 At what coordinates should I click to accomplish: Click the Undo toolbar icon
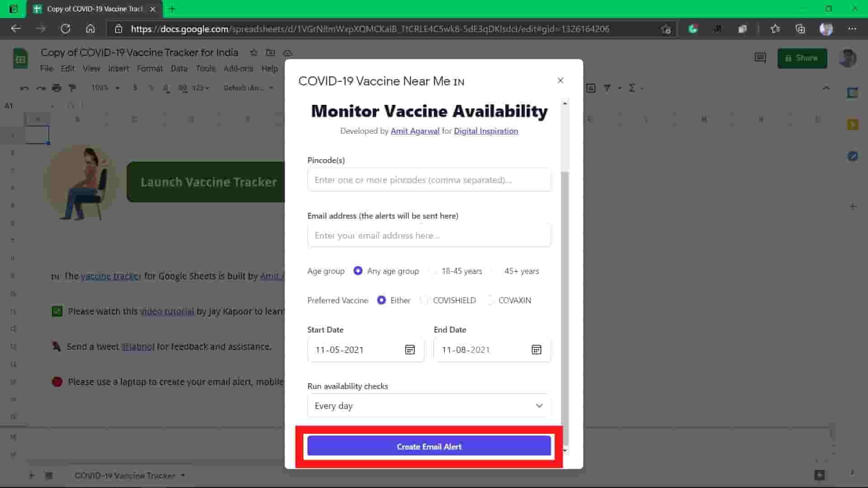pyautogui.click(x=24, y=88)
